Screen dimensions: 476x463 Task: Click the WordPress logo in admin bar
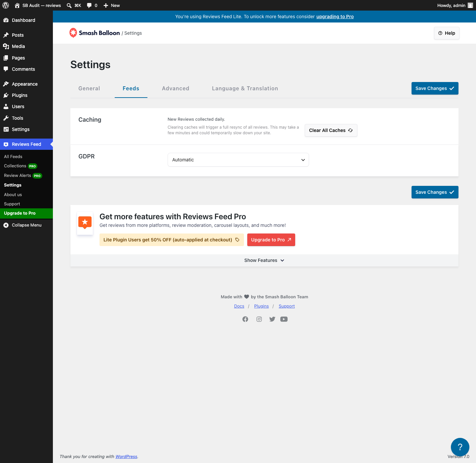click(6, 5)
